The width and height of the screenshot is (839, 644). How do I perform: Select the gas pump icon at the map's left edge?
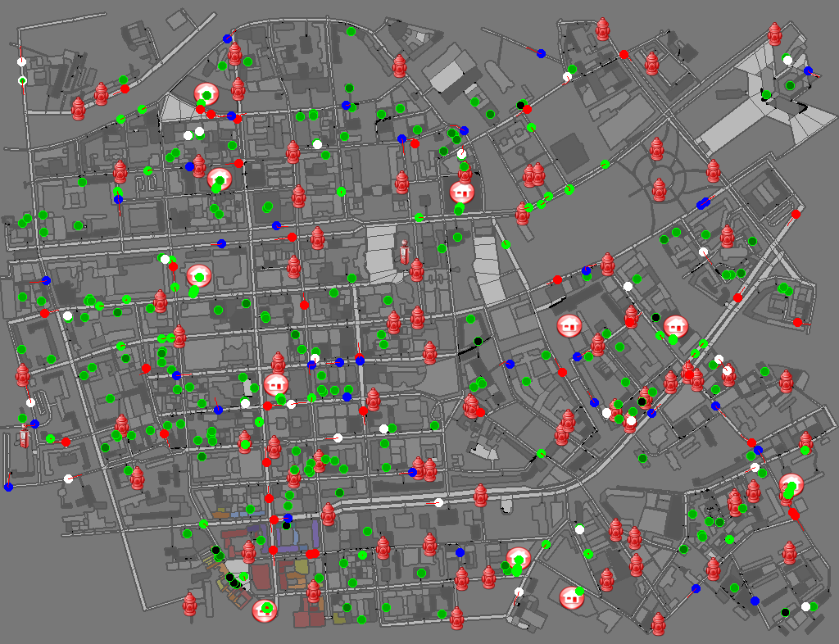24,435
